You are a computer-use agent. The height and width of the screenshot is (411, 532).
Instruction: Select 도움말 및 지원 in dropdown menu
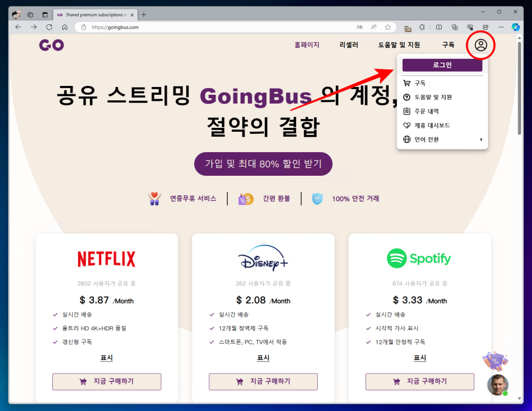point(442,97)
